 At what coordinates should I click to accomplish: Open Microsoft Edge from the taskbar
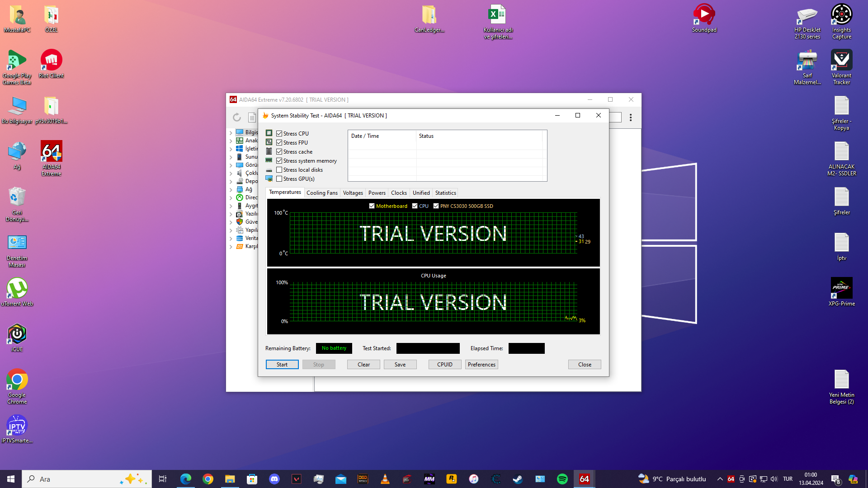click(186, 479)
